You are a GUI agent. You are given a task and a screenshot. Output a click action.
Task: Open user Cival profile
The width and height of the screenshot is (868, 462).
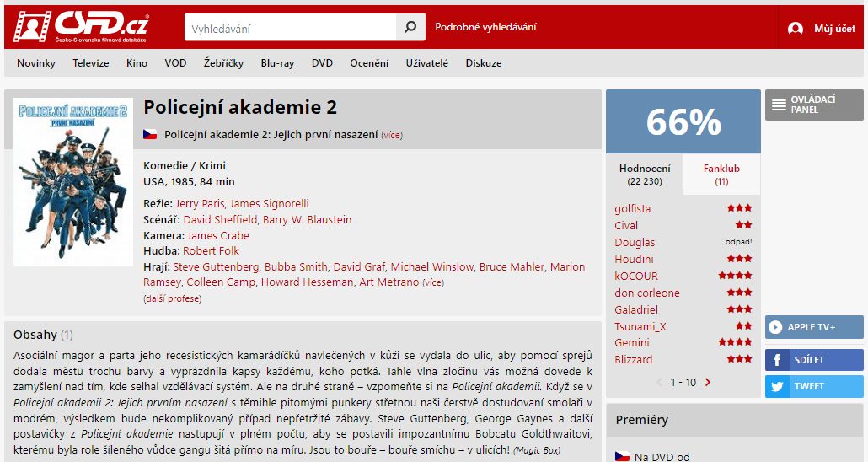[626, 225]
